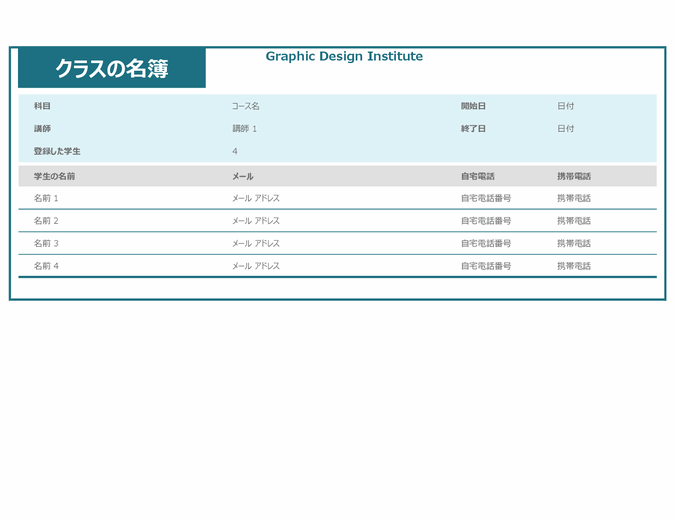Select the registered student count 4
The width and height of the screenshot is (675, 520).
235,151
